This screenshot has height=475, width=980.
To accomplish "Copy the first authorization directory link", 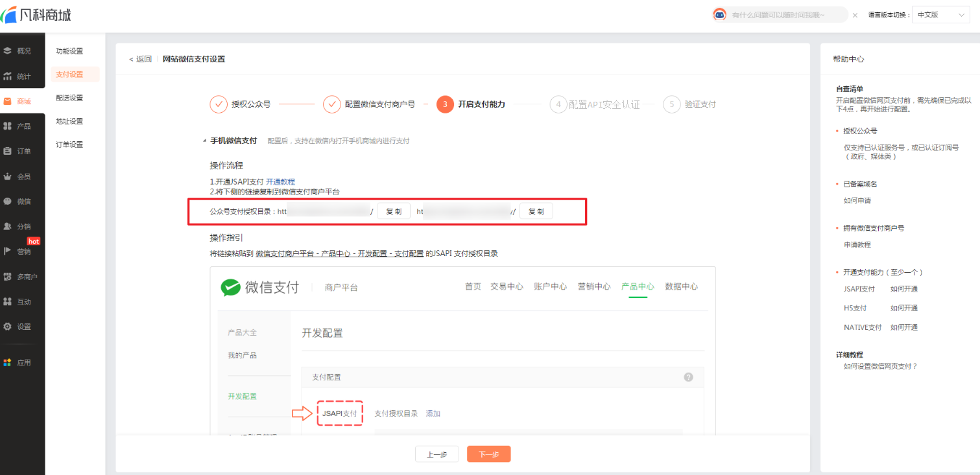I will click(x=394, y=211).
